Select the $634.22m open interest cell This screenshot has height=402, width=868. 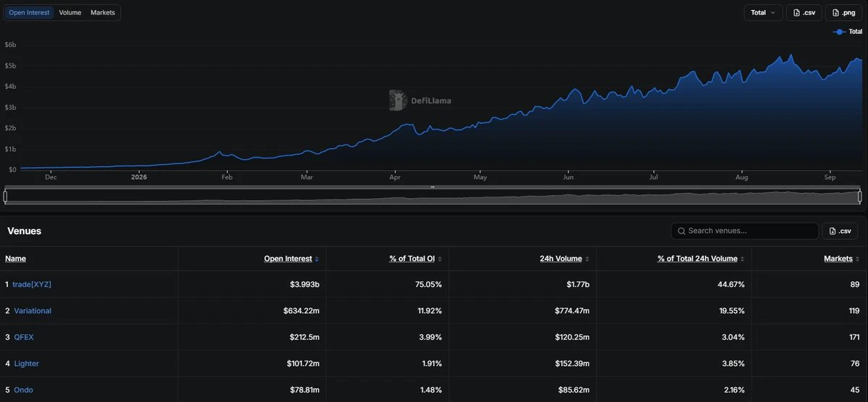301,311
